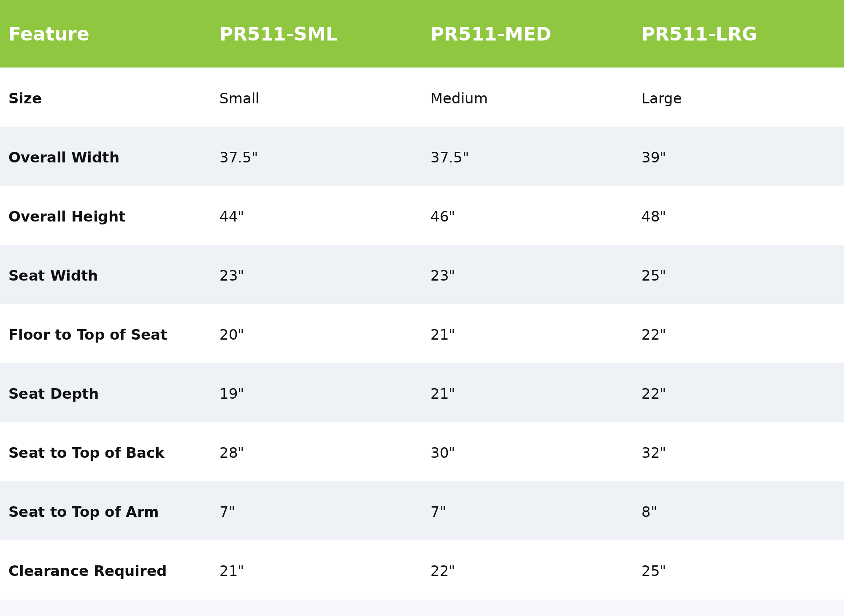Select the PR511-MED Clearance Required value
This screenshot has height=616, width=844.
click(x=442, y=571)
